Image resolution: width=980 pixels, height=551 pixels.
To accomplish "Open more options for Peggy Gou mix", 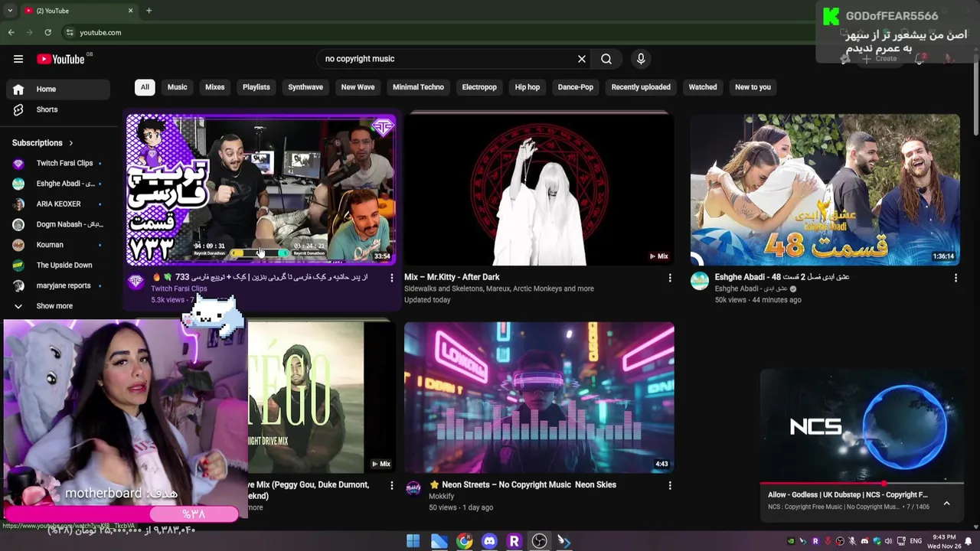I will (391, 485).
